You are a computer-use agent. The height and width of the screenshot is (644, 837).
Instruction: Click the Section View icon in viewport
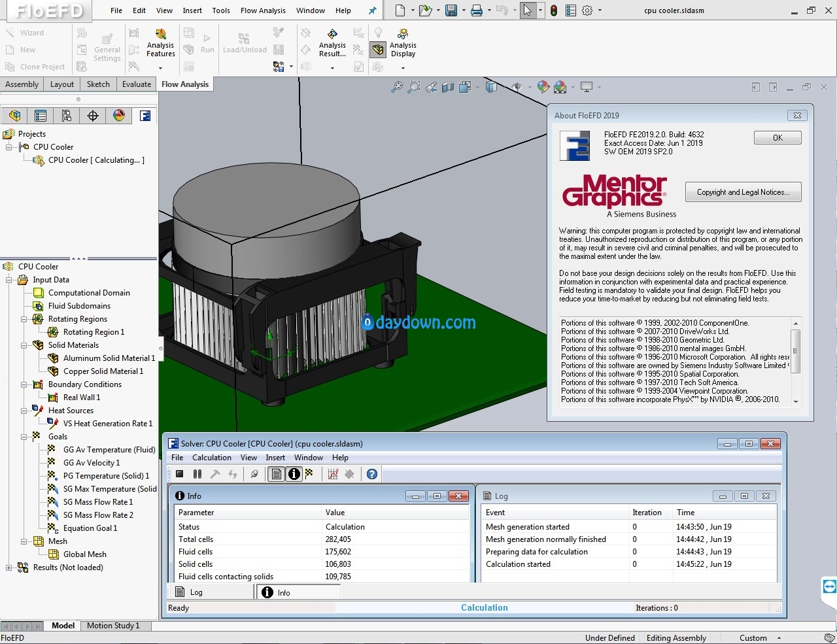coord(448,87)
